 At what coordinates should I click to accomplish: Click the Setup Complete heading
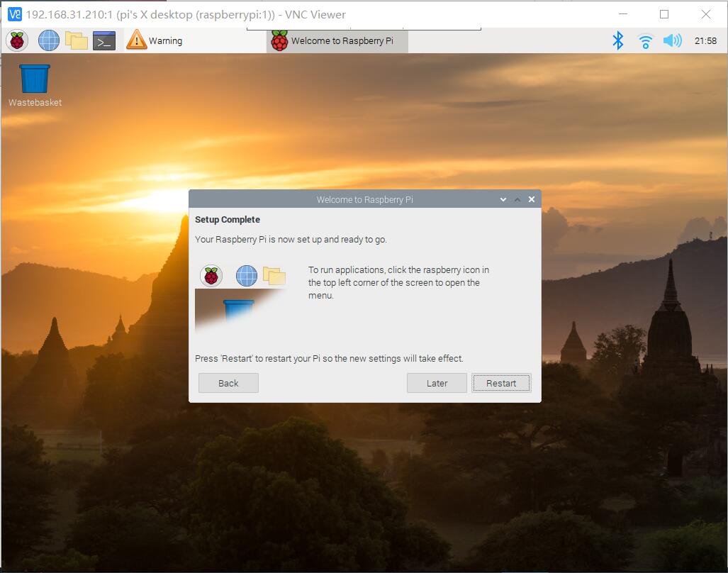pos(228,219)
